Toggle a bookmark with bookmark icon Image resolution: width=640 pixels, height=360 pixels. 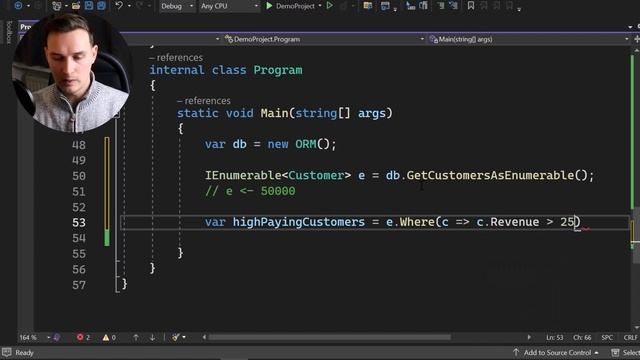click(471, 6)
